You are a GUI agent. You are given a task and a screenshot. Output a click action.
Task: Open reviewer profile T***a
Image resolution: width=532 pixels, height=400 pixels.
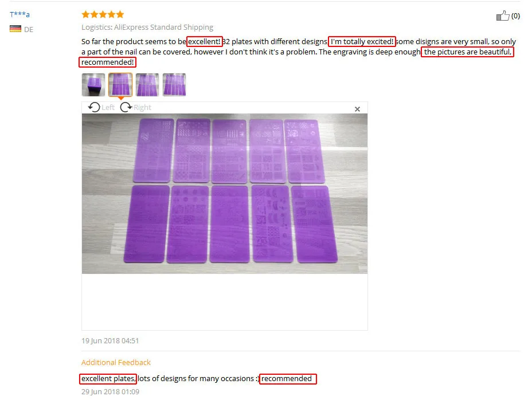(x=19, y=14)
